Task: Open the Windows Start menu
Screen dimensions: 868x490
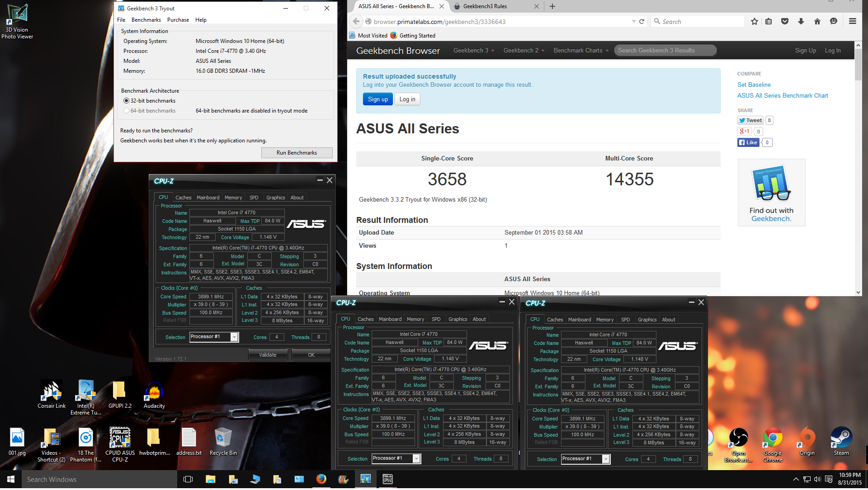Action: (11, 480)
